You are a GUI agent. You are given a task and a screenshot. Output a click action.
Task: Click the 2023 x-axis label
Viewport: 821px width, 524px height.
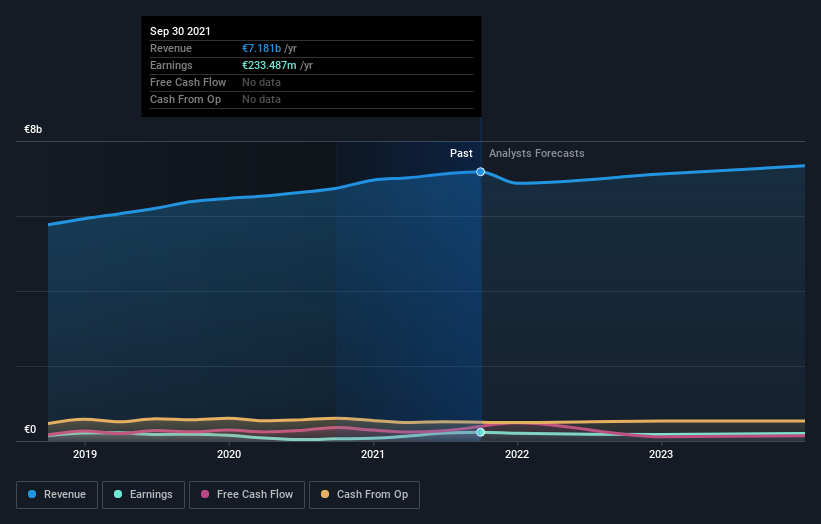tap(661, 454)
